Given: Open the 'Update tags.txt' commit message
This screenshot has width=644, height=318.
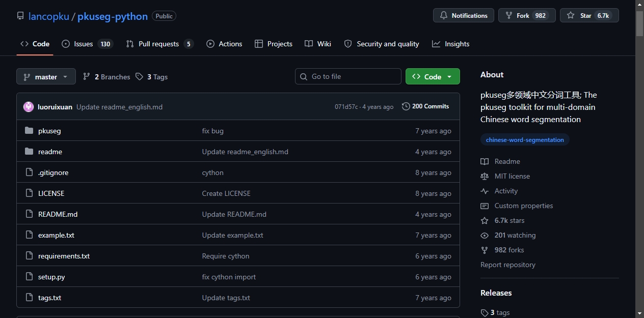Looking at the screenshot, I should (x=226, y=298).
